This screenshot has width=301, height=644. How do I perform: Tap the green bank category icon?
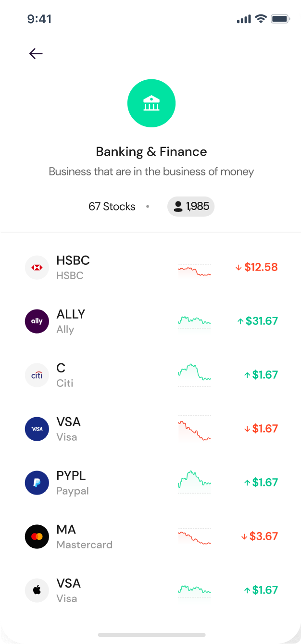(151, 103)
